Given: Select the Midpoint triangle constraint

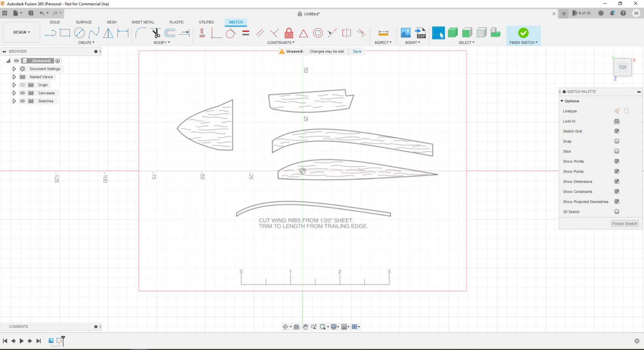Looking at the screenshot, I should tap(303, 33).
